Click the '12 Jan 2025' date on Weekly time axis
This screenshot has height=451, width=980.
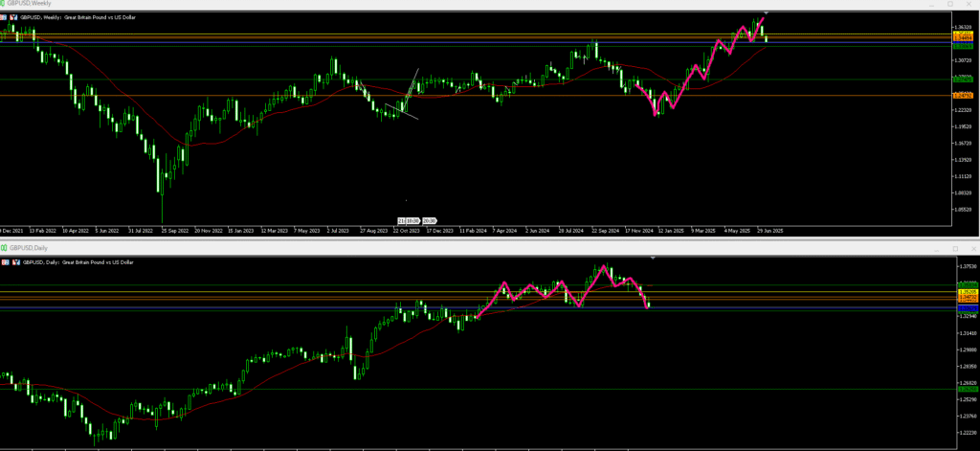point(672,231)
